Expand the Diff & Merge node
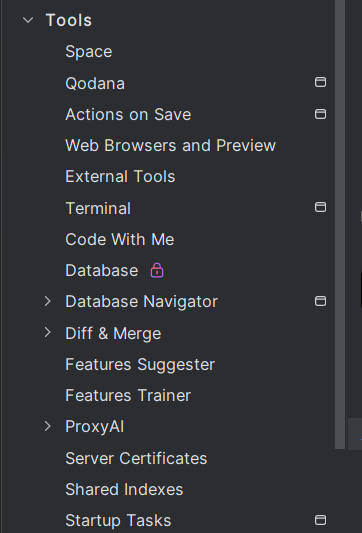The width and height of the screenshot is (362, 533). pos(48,332)
